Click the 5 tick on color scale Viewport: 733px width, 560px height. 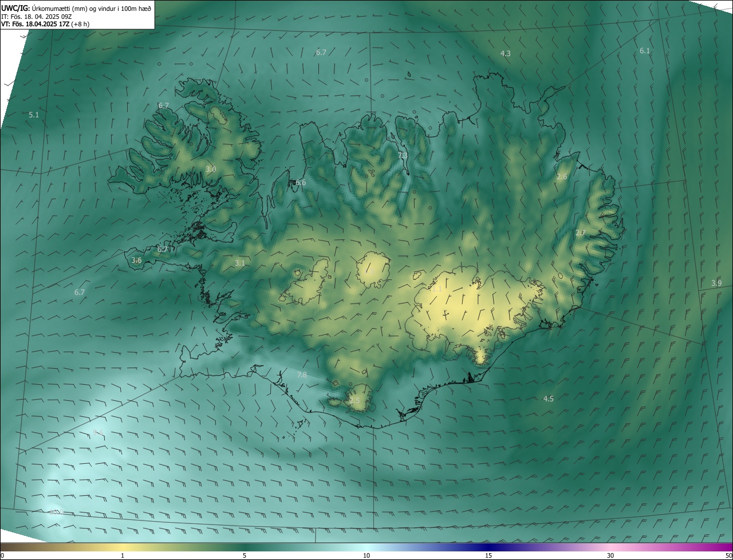tap(245, 555)
